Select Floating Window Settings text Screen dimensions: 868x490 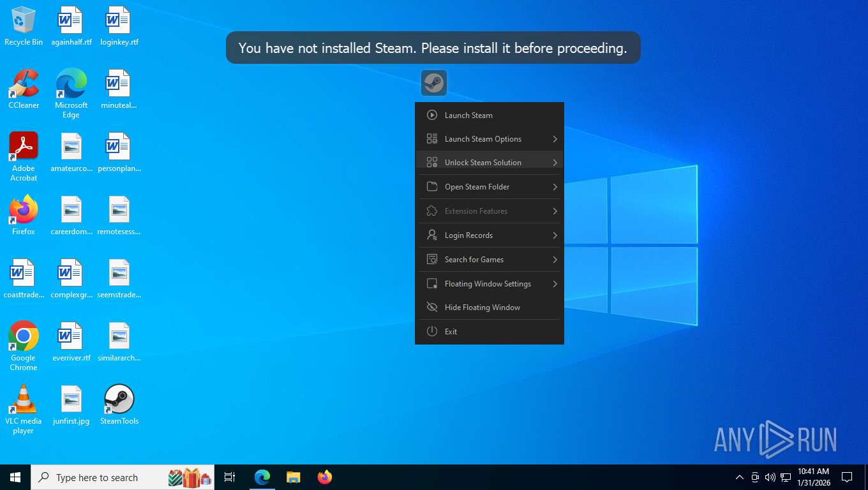(488, 284)
